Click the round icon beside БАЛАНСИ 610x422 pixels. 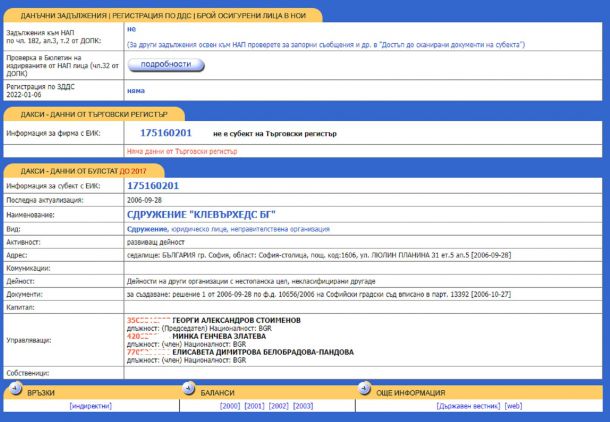pos(189,388)
